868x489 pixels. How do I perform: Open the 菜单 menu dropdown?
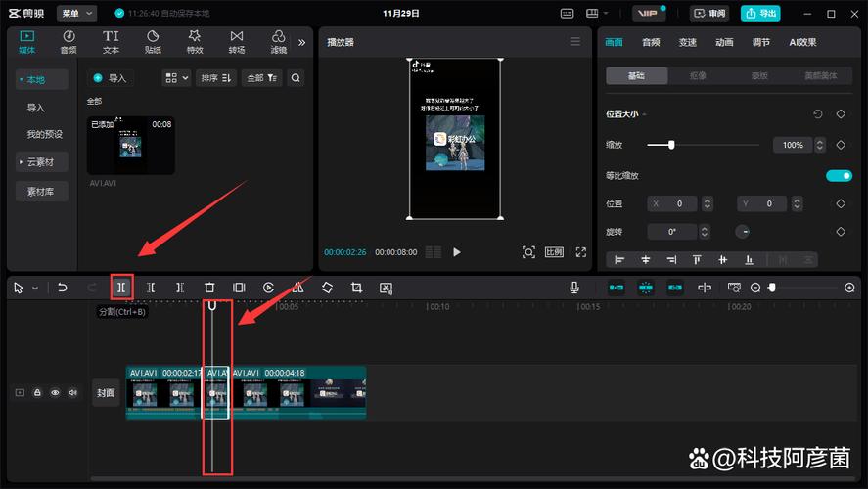point(77,13)
